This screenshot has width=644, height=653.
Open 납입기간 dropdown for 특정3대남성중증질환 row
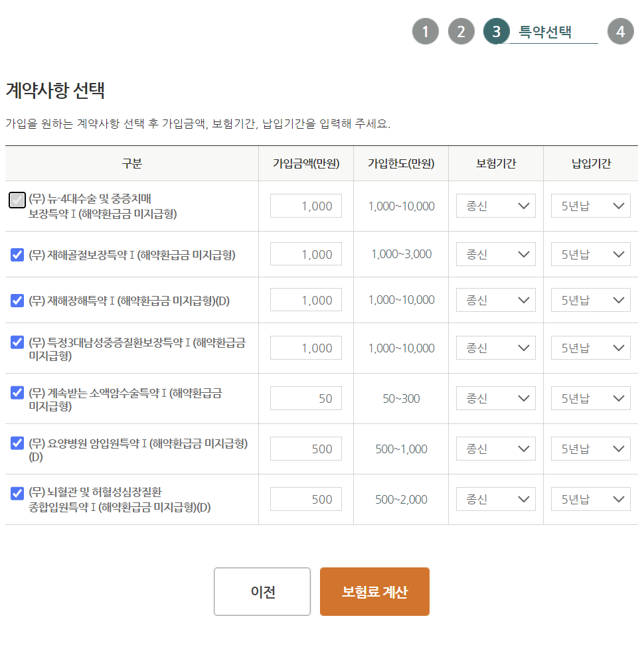(591, 348)
